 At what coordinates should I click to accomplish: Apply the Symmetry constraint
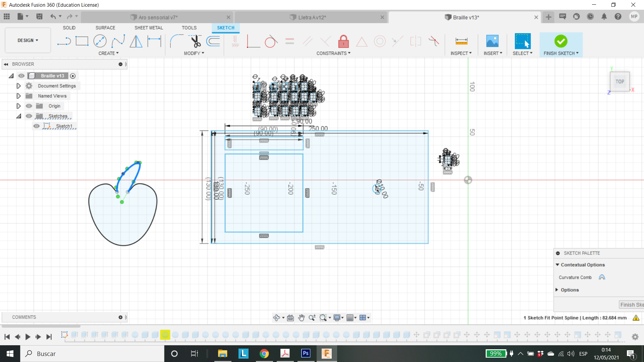416,41
